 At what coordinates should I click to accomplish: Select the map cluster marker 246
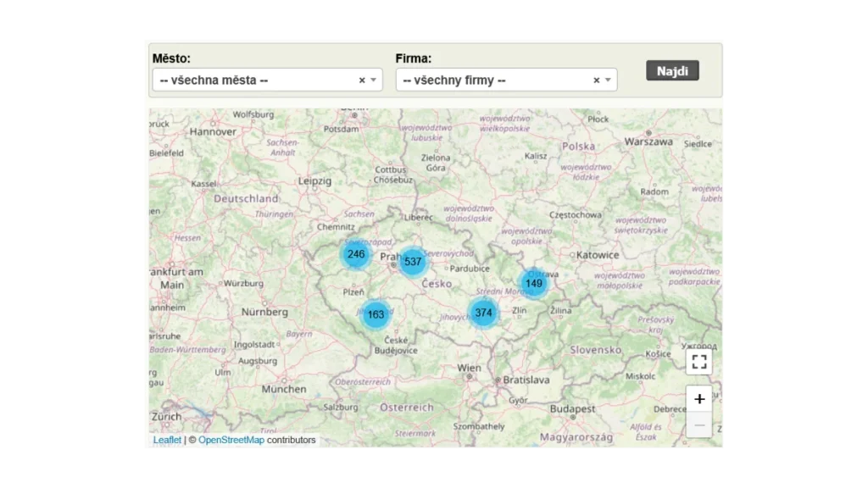(x=356, y=254)
